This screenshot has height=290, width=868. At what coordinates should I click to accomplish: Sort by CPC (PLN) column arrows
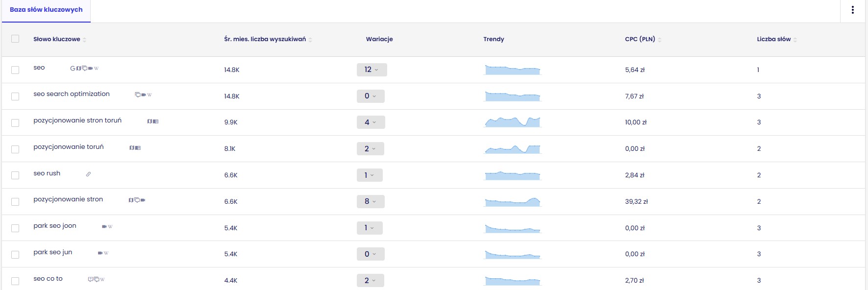point(660,40)
